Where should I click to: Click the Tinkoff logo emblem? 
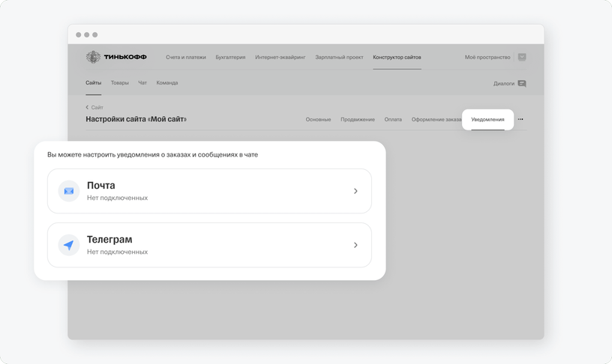(x=93, y=57)
